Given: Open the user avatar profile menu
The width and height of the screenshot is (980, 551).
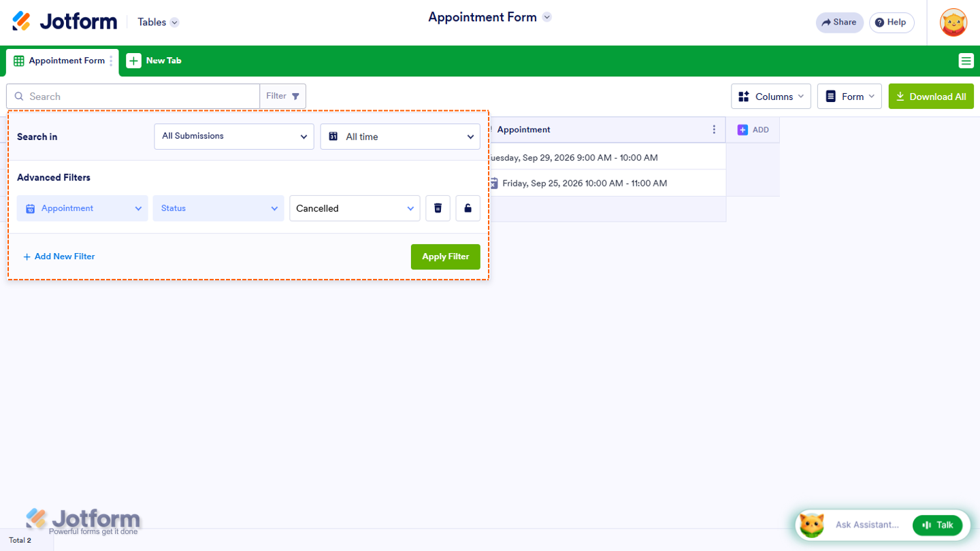Looking at the screenshot, I should pos(953,22).
